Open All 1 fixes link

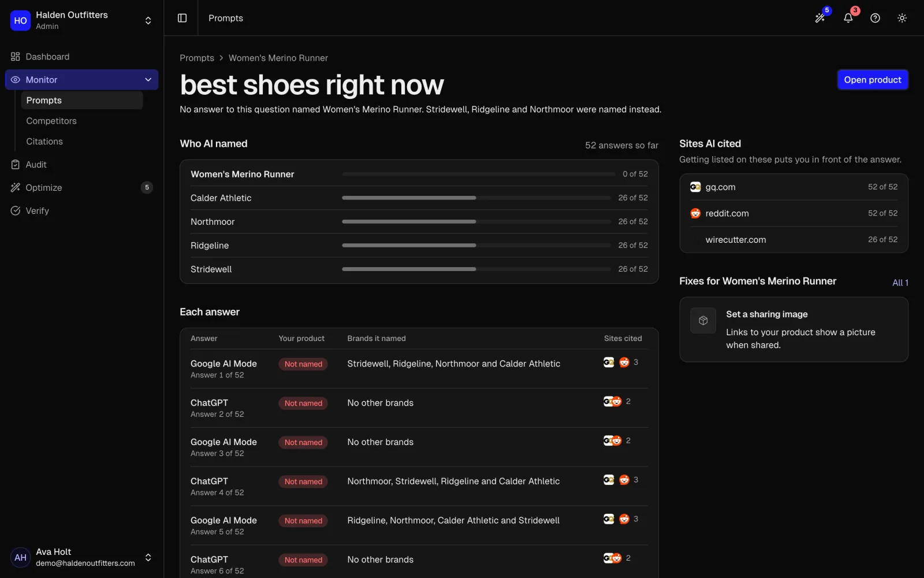point(900,283)
